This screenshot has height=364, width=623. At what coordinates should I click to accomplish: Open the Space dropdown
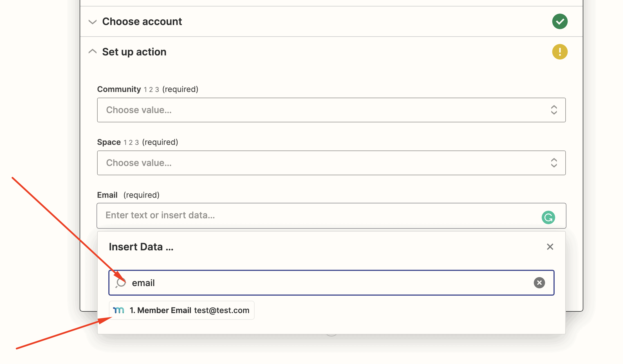pyautogui.click(x=331, y=163)
